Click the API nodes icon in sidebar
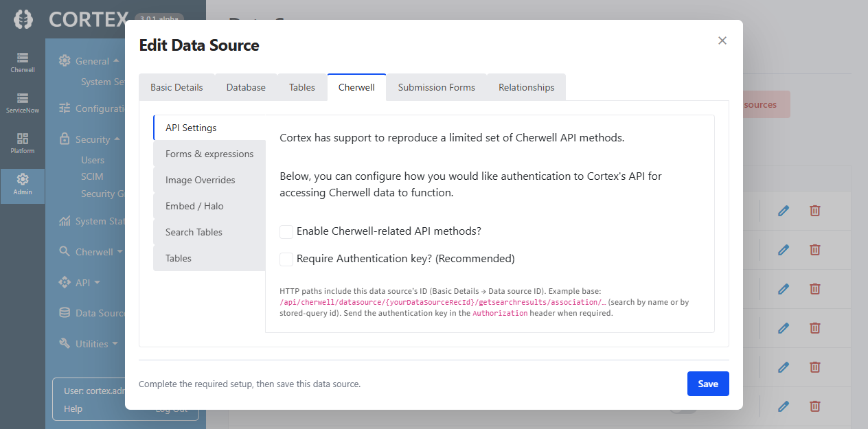This screenshot has height=429, width=868. pyautogui.click(x=65, y=282)
